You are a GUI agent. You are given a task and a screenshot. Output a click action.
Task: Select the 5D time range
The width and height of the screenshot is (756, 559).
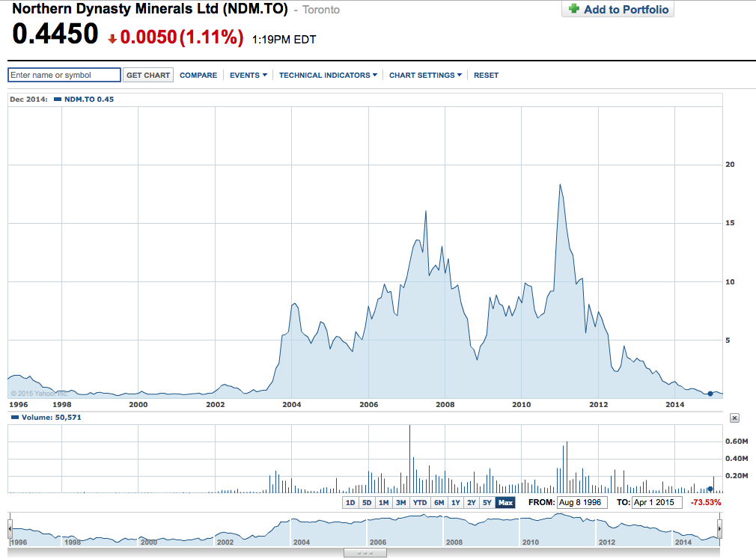point(367,503)
